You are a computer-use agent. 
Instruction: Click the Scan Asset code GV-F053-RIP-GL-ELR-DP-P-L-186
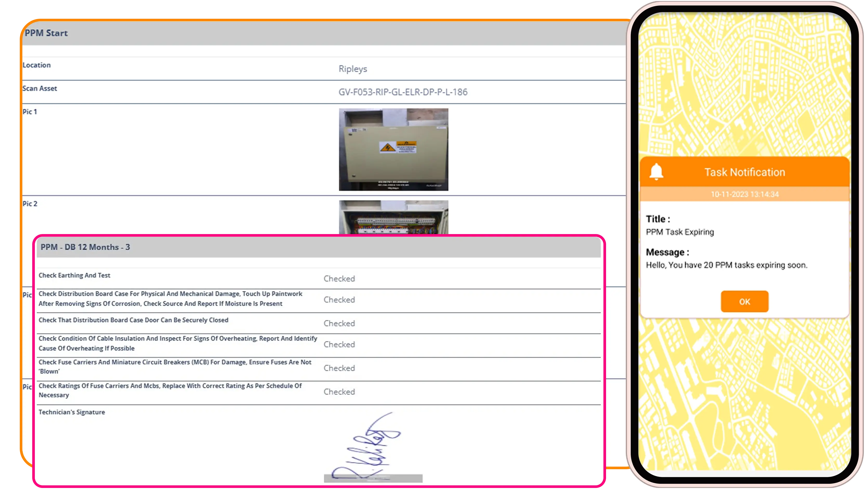pyautogui.click(x=403, y=92)
